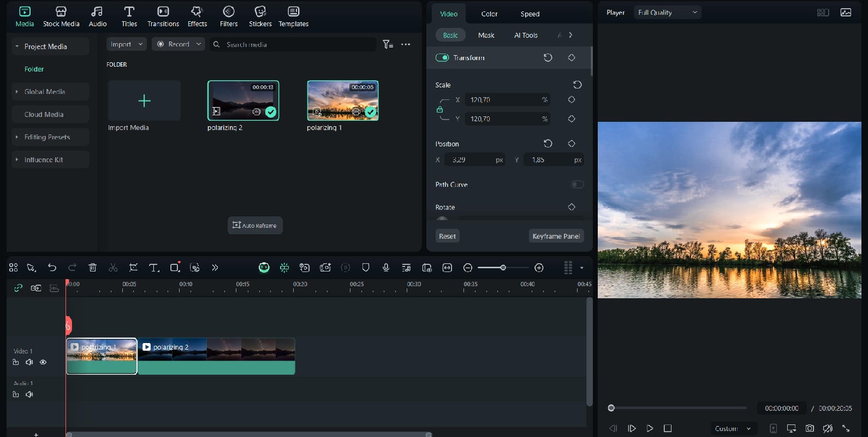Open the Effects tab
This screenshot has height=437, width=868.
point(197,16)
